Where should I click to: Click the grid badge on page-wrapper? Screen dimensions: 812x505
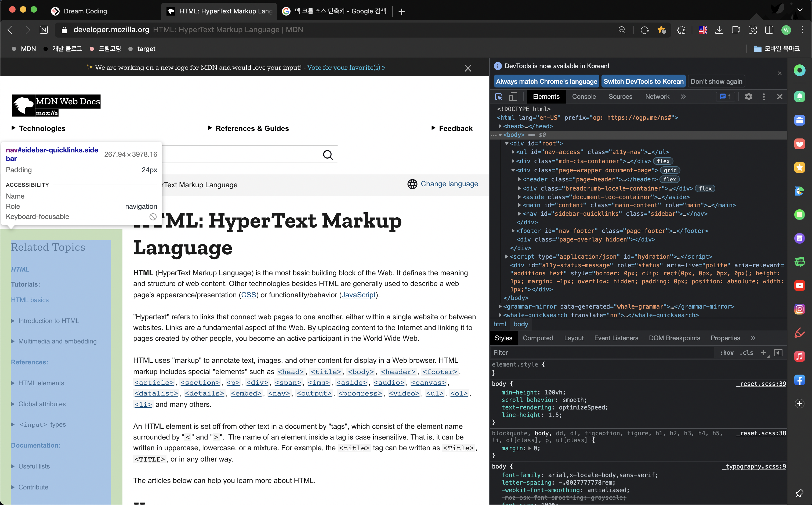[670, 170]
